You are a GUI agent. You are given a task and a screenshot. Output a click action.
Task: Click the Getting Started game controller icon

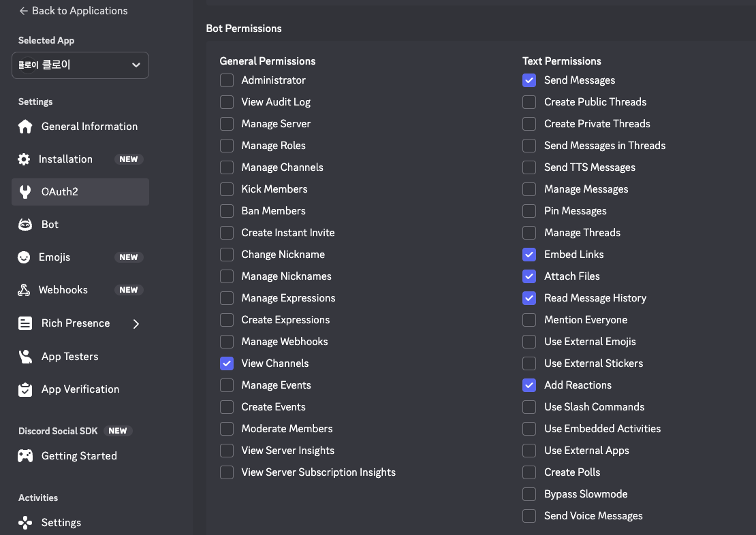pos(25,456)
